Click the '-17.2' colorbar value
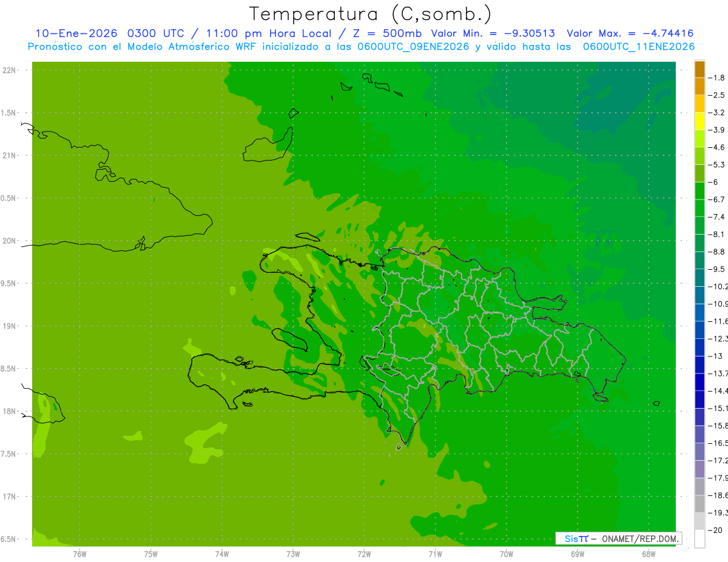Viewport: 728px width, 562px height. [718, 460]
